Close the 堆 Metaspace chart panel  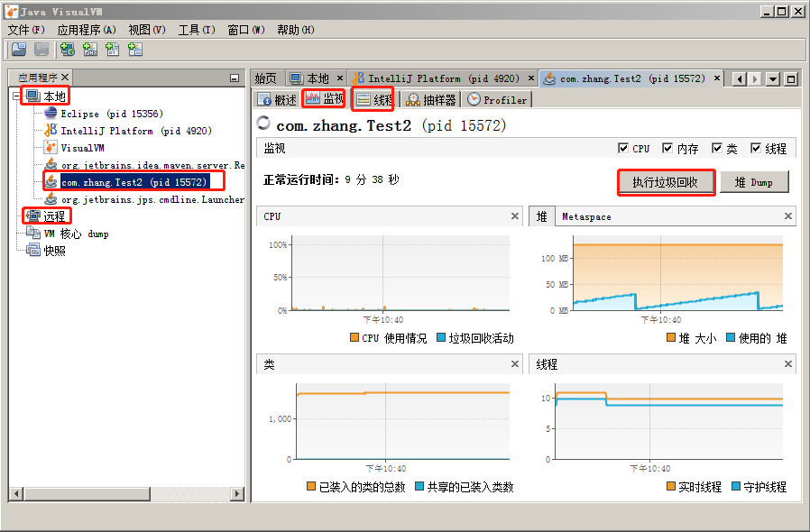[788, 216]
